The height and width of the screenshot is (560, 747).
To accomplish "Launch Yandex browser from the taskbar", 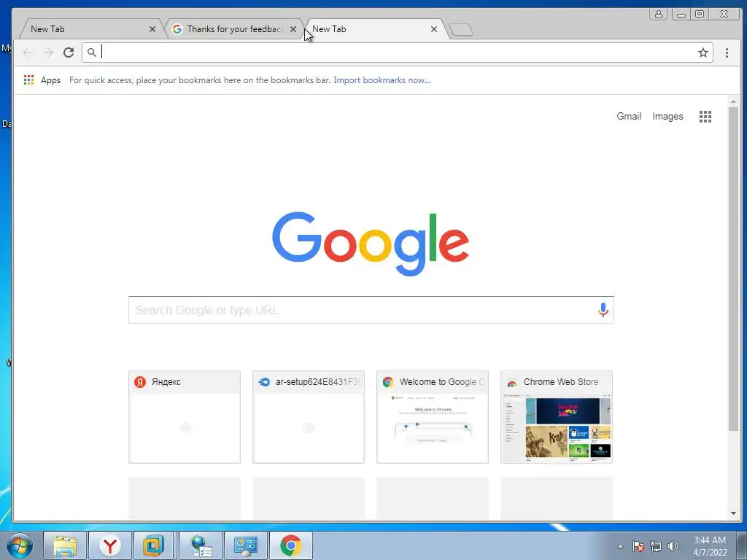I will (x=110, y=545).
